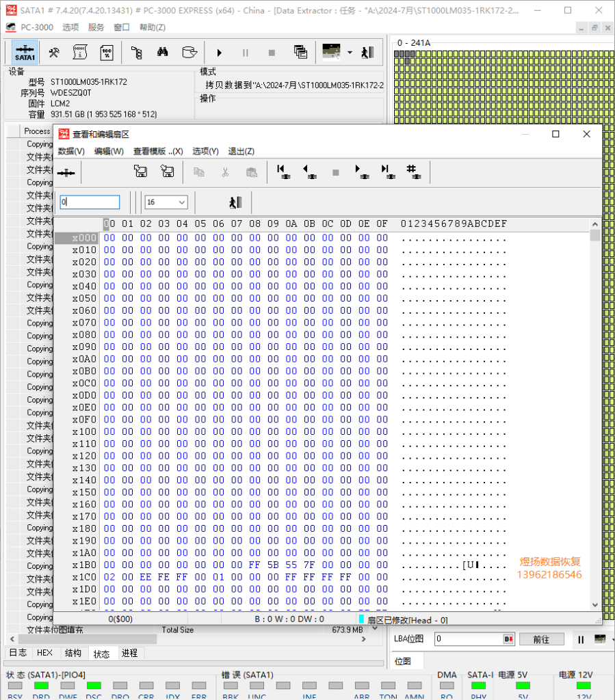Select hex byte FF at row x1B0
This screenshot has height=700, width=615.
(x=254, y=565)
